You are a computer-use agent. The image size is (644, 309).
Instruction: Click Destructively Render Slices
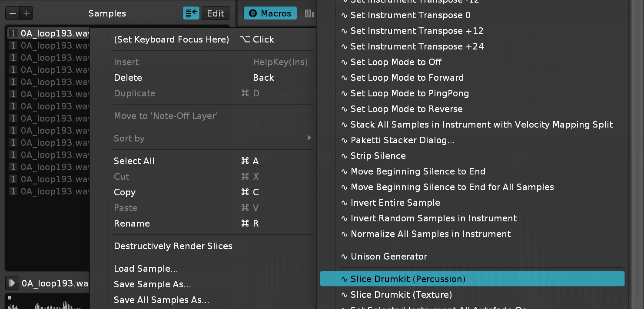(x=173, y=246)
